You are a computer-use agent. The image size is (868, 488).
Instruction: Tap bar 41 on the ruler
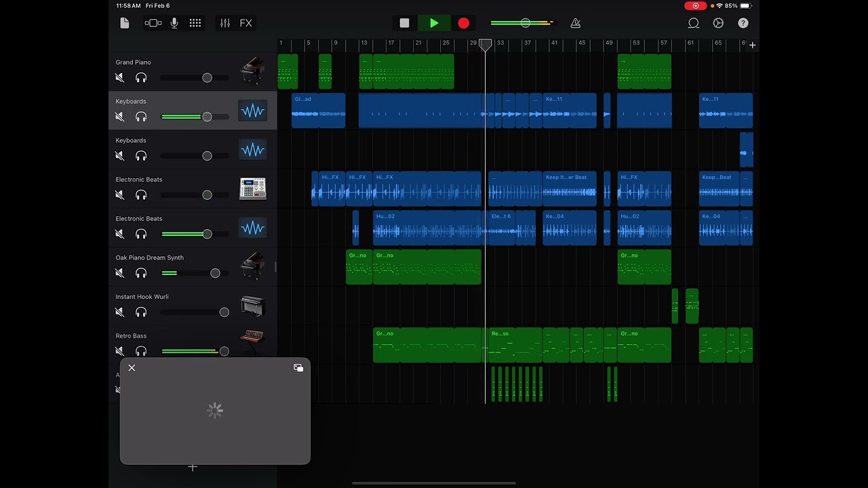tap(554, 43)
